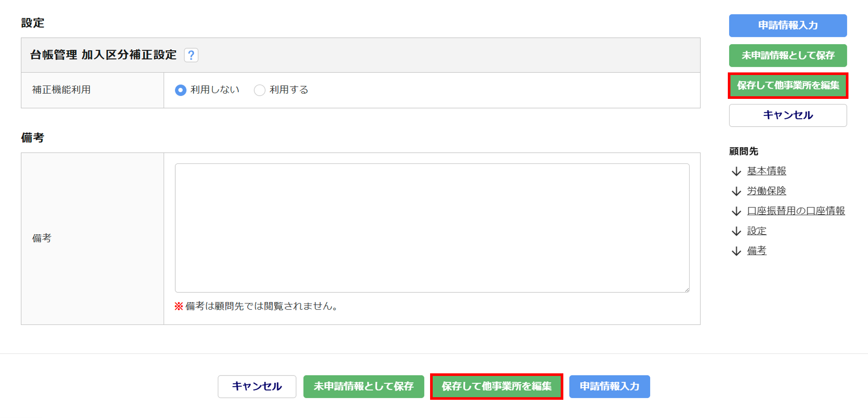The image size is (868, 418).
Task: Click the 顧問先 sidebar heading
Action: [x=743, y=151]
